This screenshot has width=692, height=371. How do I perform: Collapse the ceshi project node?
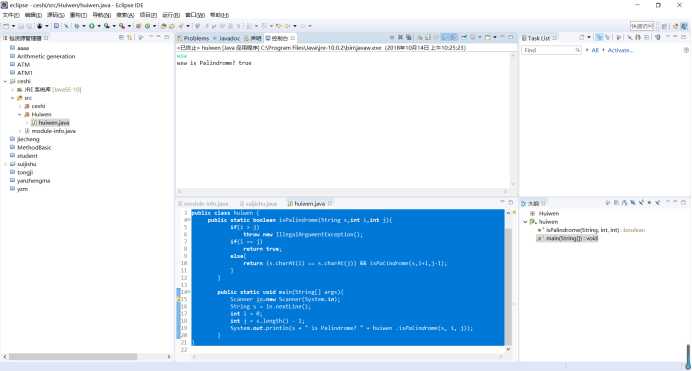coord(5,81)
